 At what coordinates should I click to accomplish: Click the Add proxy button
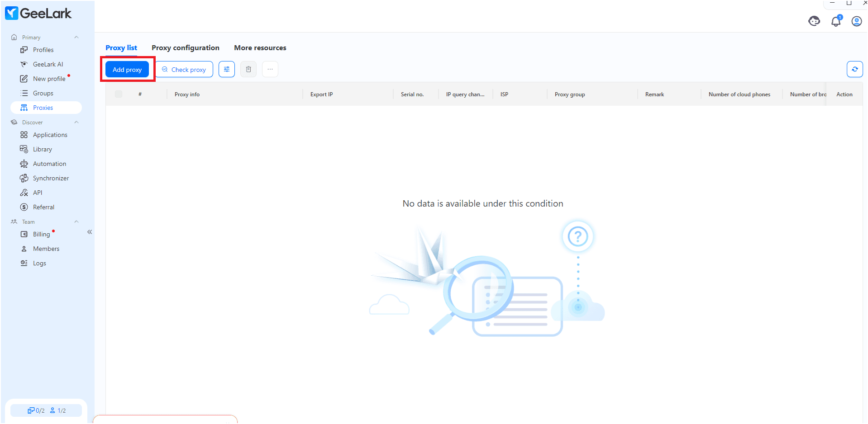click(x=127, y=69)
